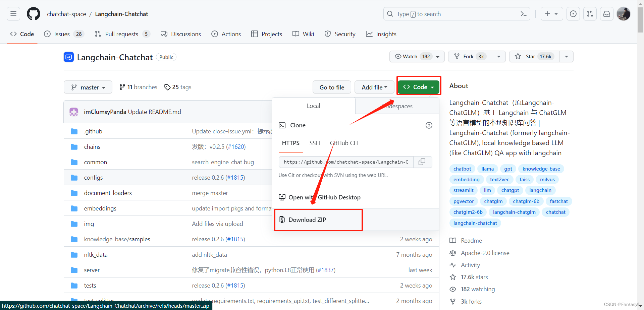The width and height of the screenshot is (644, 310).
Task: Click the milvus topic tag
Action: coord(547,180)
